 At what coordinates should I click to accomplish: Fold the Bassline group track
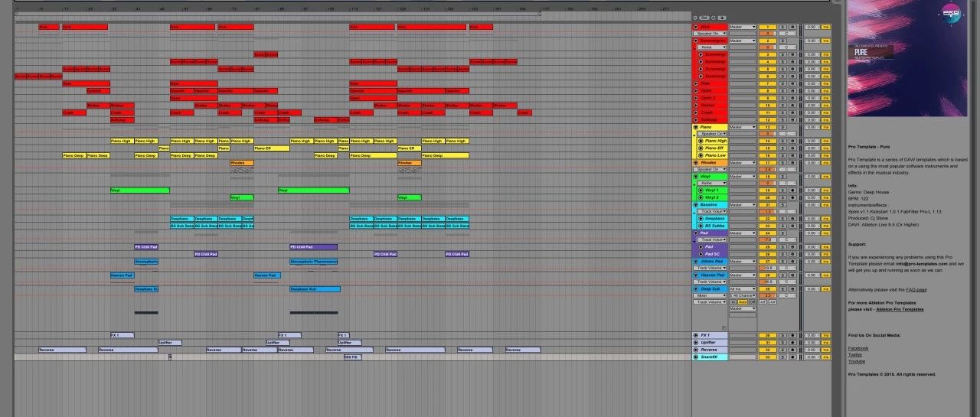pos(695,205)
